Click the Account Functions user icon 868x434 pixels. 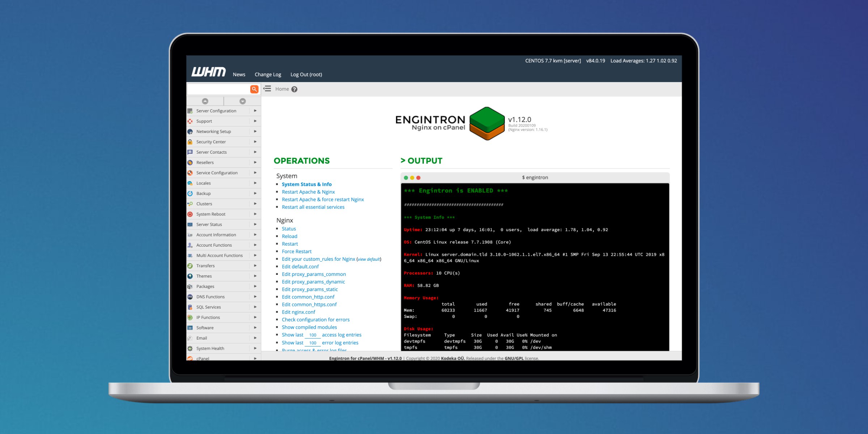coord(190,245)
